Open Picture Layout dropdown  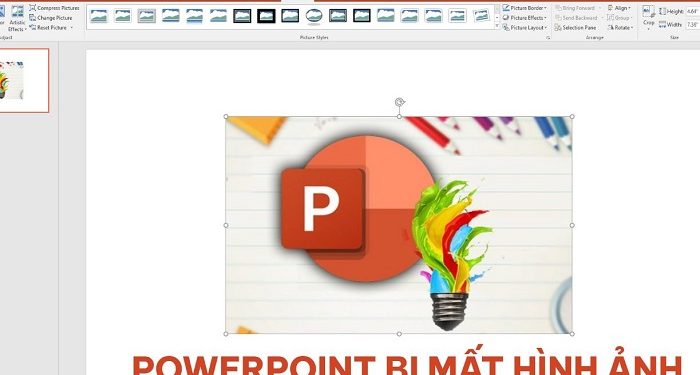(x=525, y=28)
